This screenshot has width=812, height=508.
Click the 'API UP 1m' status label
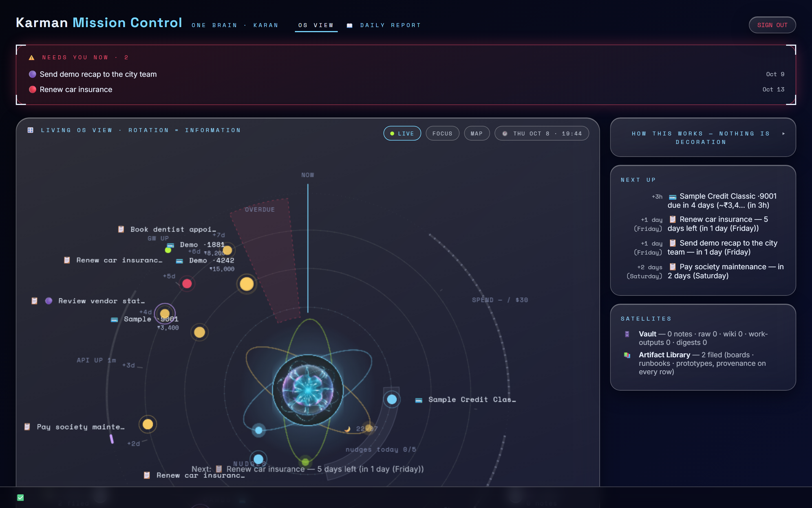click(96, 360)
